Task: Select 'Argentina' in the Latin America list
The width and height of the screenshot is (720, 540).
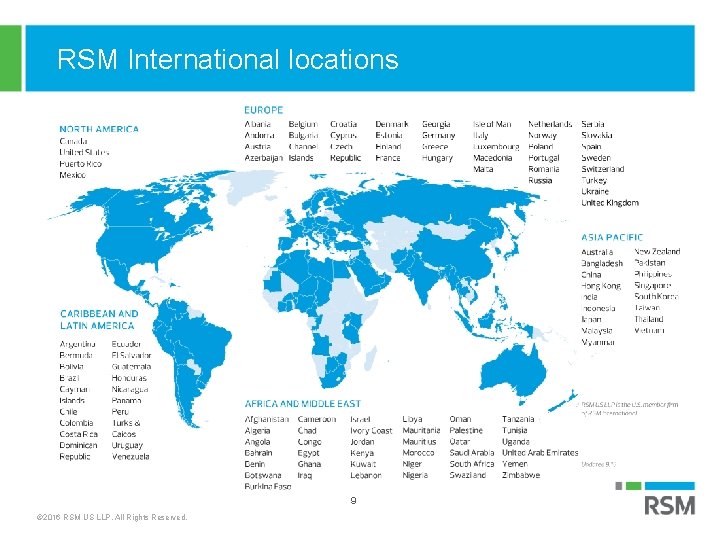Action: coord(77,344)
